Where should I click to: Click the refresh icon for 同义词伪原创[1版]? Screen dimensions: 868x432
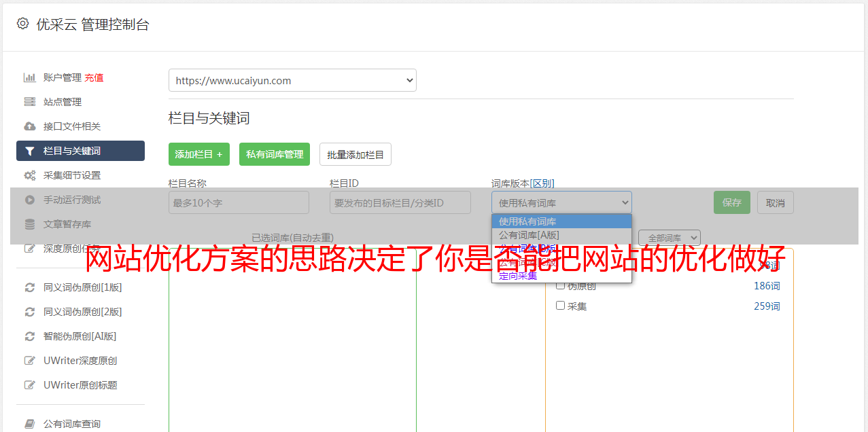tap(29, 287)
